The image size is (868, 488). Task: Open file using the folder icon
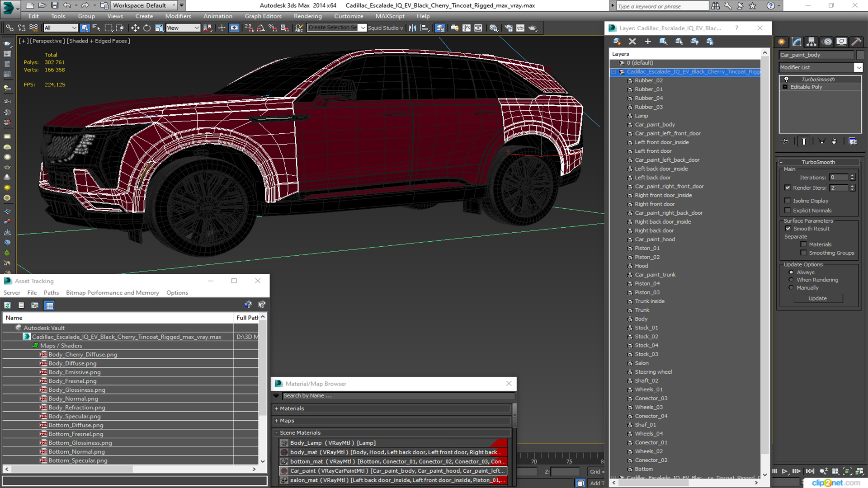(42, 5)
